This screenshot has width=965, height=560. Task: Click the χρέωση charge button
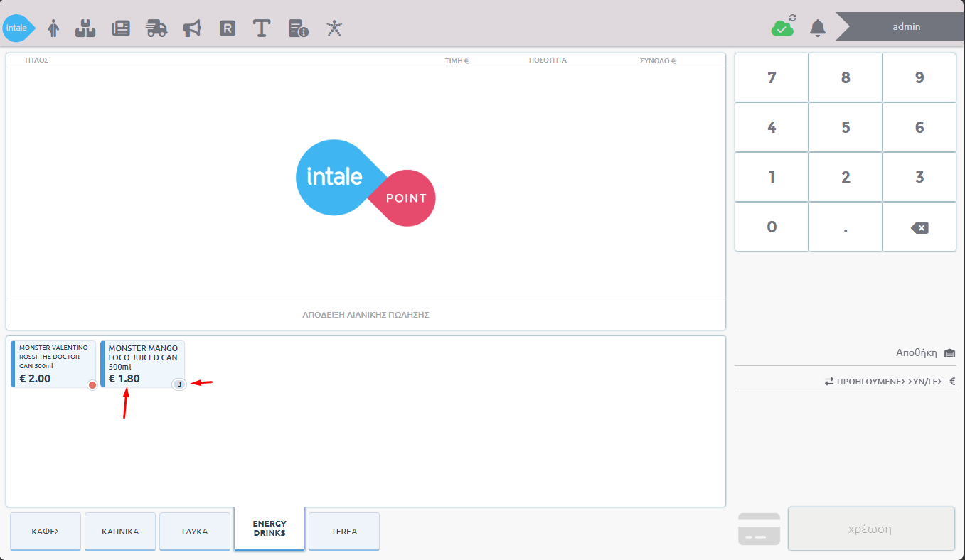pos(871,529)
